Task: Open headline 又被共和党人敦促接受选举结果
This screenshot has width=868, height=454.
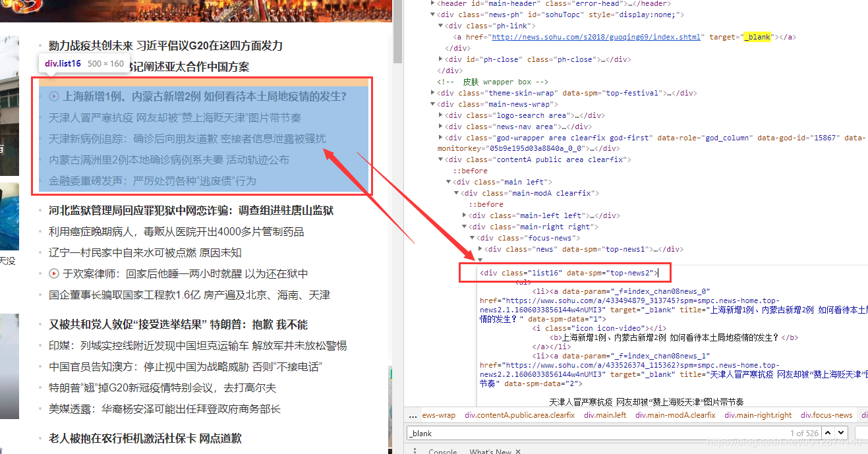Action: [x=178, y=324]
